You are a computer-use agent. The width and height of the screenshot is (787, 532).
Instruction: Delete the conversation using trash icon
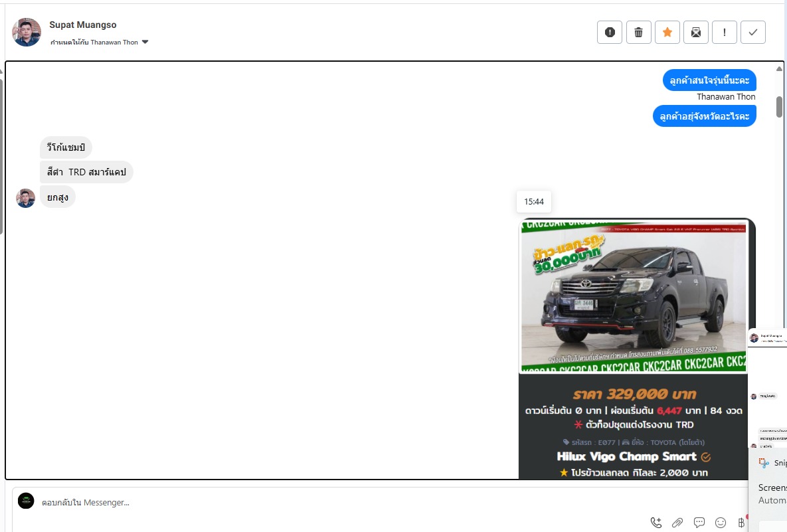(x=638, y=32)
